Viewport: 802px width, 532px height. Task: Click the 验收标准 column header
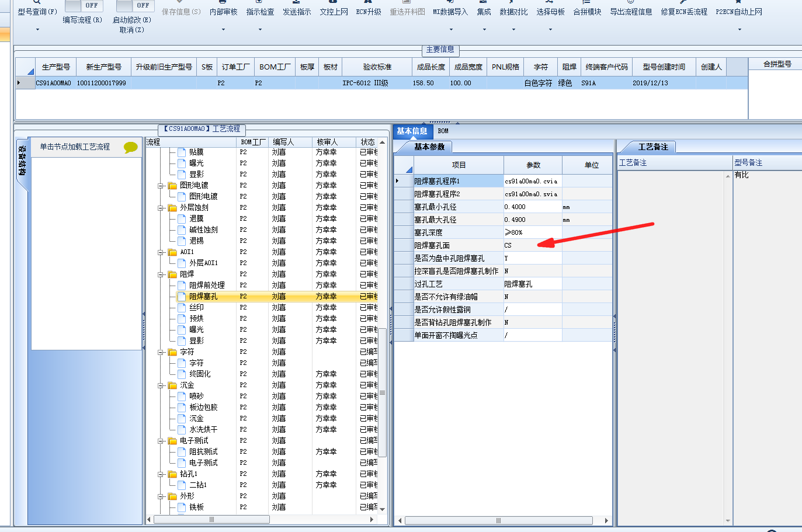(x=377, y=67)
